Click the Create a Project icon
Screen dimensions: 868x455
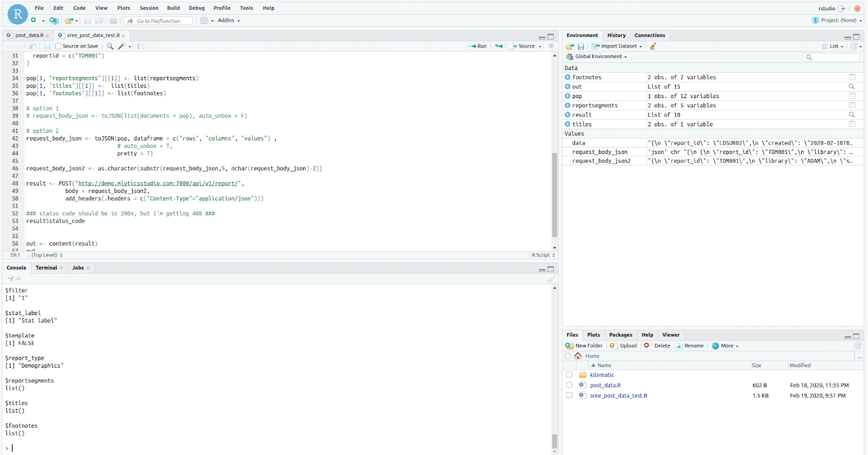tap(54, 21)
